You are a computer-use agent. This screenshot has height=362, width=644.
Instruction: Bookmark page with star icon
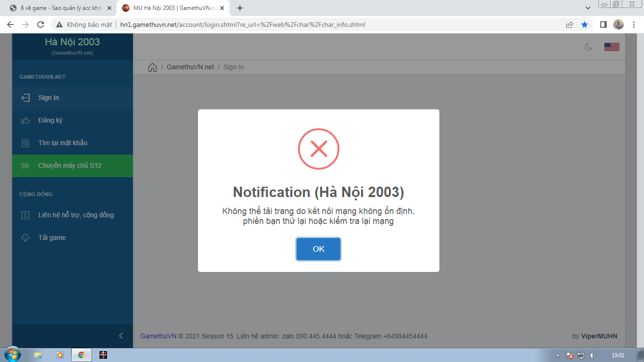tap(585, 25)
